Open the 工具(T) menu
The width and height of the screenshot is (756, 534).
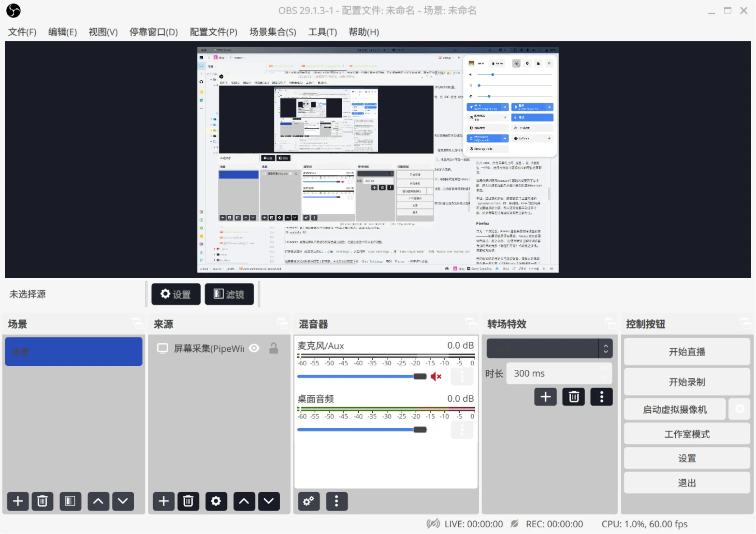click(322, 32)
